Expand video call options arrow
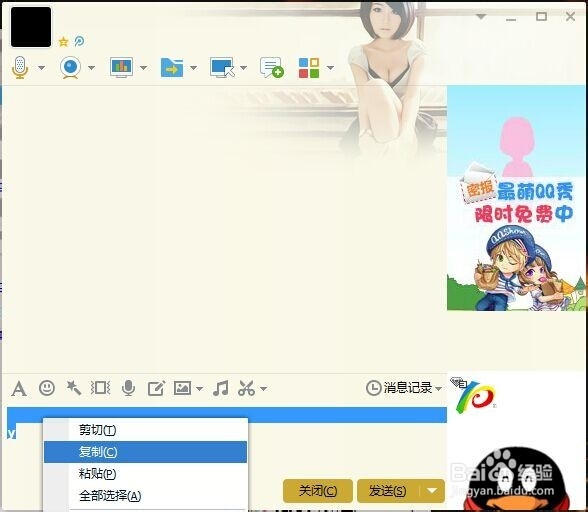The width and height of the screenshot is (588, 512). pyautogui.click(x=92, y=68)
